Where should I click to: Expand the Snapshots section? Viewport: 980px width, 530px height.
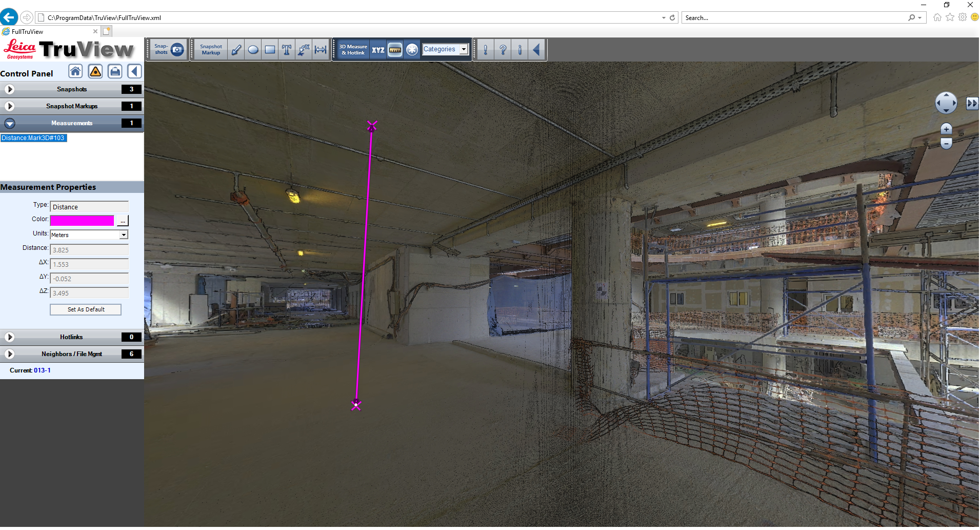coord(9,89)
